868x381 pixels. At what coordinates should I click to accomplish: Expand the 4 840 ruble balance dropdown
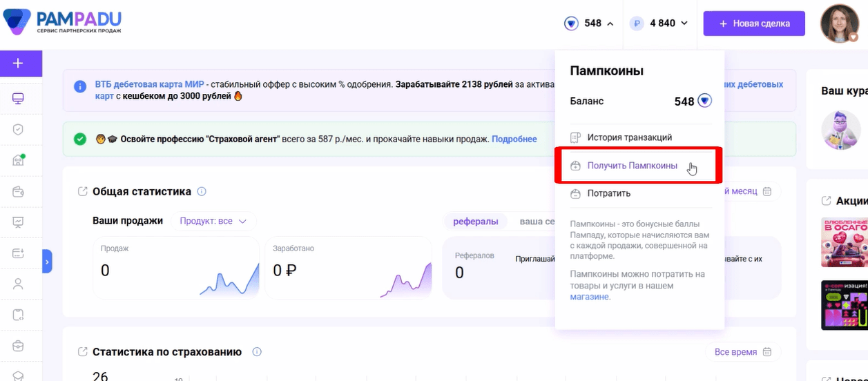coord(684,23)
